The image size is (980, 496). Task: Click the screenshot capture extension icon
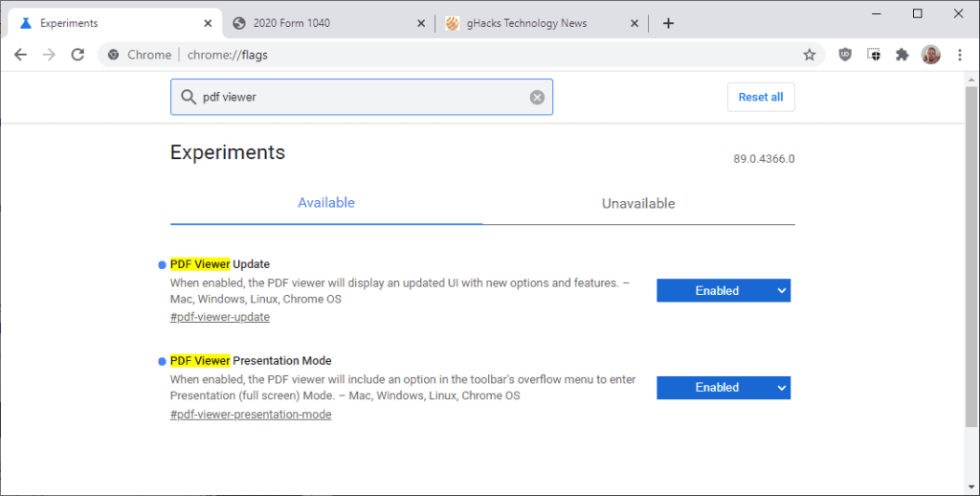click(x=874, y=55)
